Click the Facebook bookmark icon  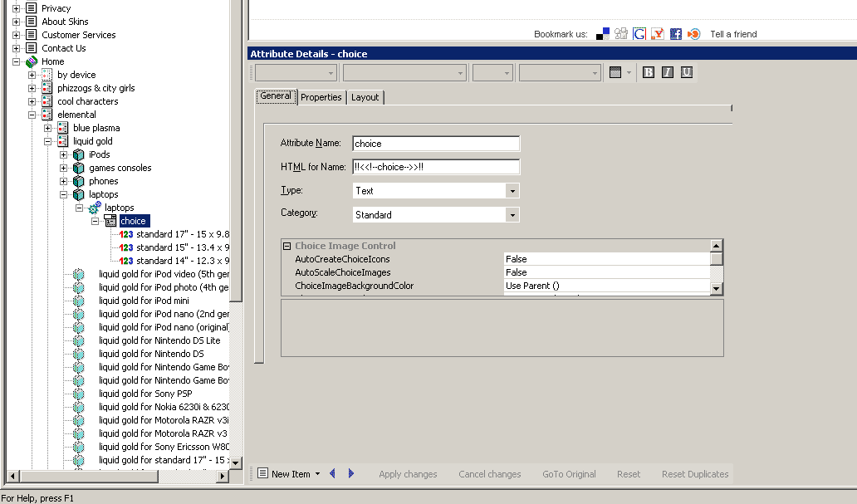[675, 34]
